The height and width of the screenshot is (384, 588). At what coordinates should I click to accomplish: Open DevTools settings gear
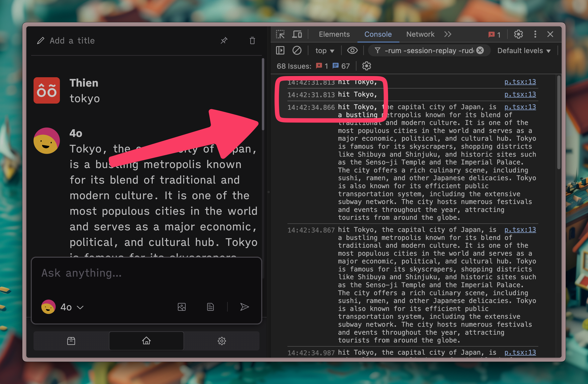(518, 34)
